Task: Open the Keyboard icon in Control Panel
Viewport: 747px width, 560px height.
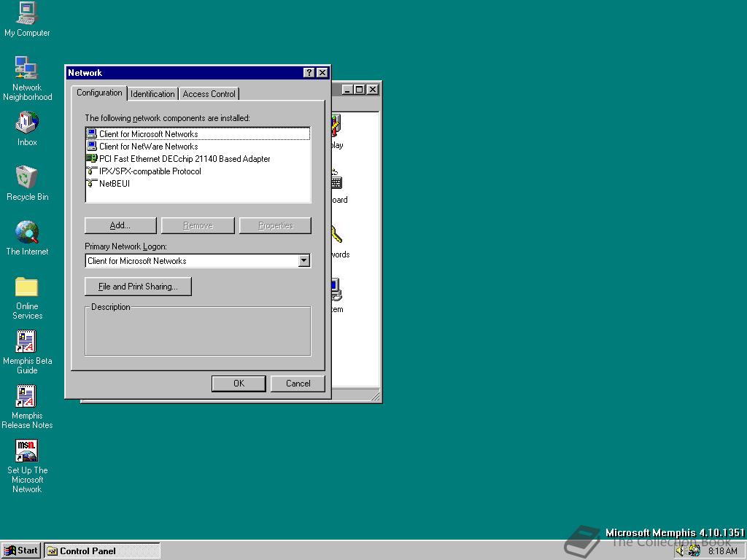Action: [336, 182]
